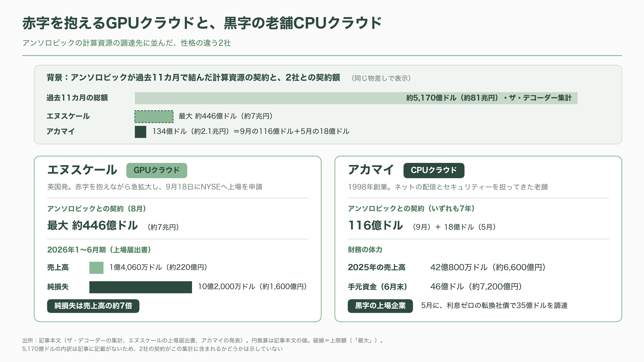Click the badge 純損失は売上高の約7倍

[93, 306]
